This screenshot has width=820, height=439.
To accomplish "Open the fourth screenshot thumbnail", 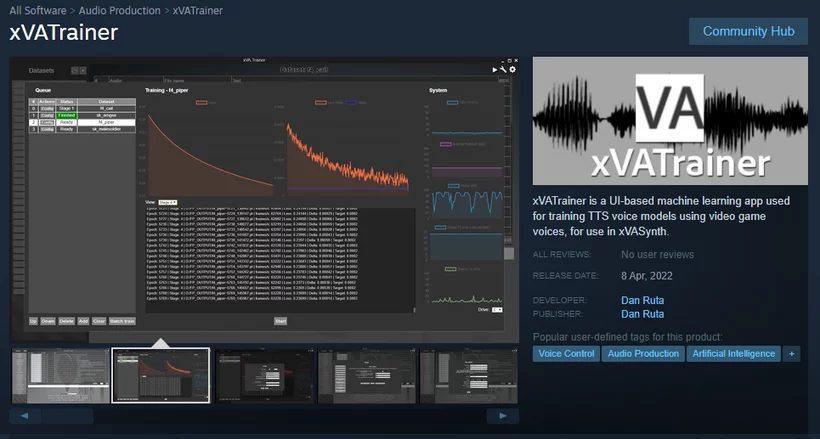I will tap(367, 376).
